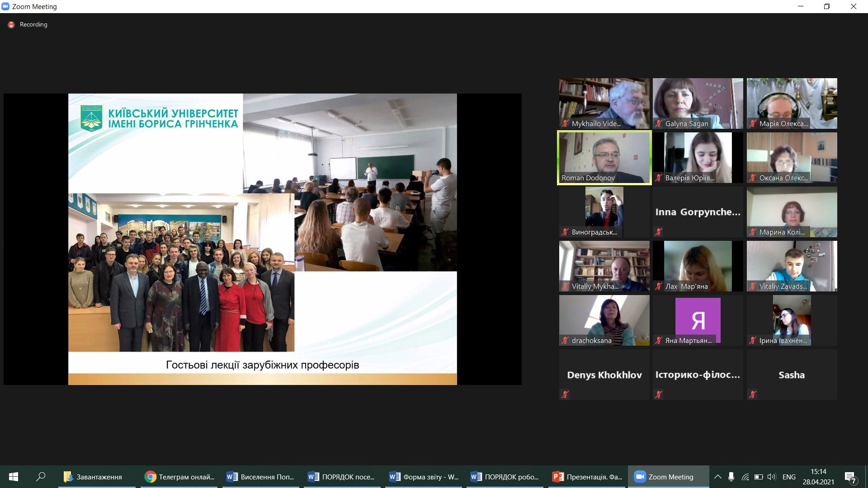868x488 pixels.
Task: Click the red Recording indicator icon
Action: pos(11,25)
